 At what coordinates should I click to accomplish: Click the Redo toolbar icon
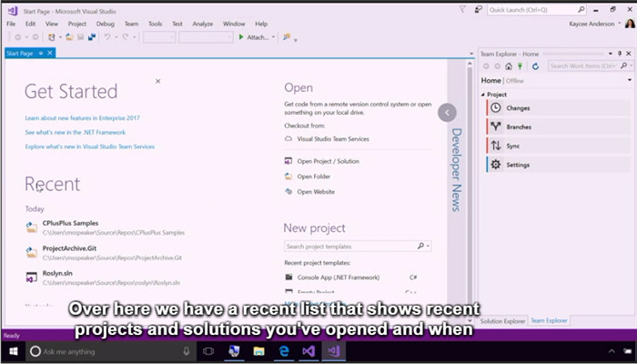pos(126,37)
